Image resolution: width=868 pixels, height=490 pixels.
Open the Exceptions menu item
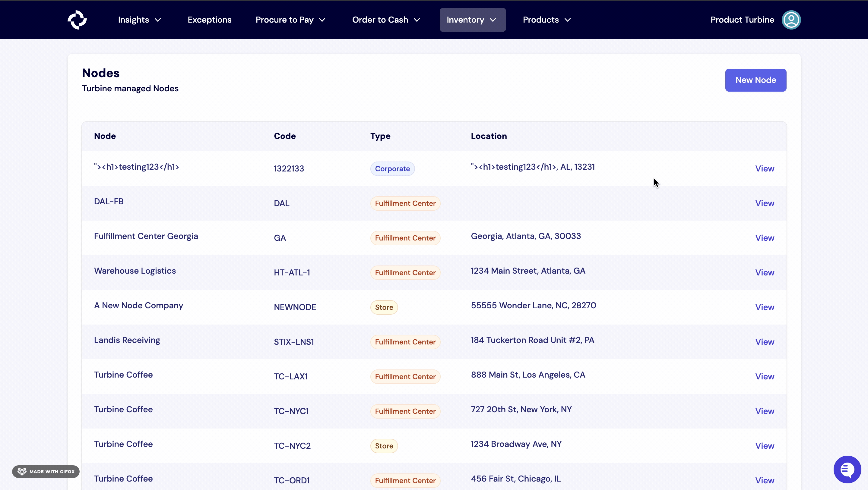click(209, 20)
